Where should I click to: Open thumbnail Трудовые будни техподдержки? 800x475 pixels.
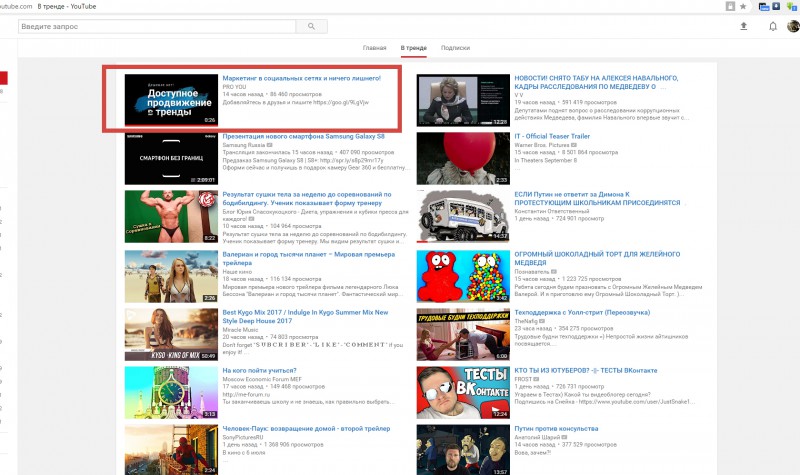(x=463, y=334)
